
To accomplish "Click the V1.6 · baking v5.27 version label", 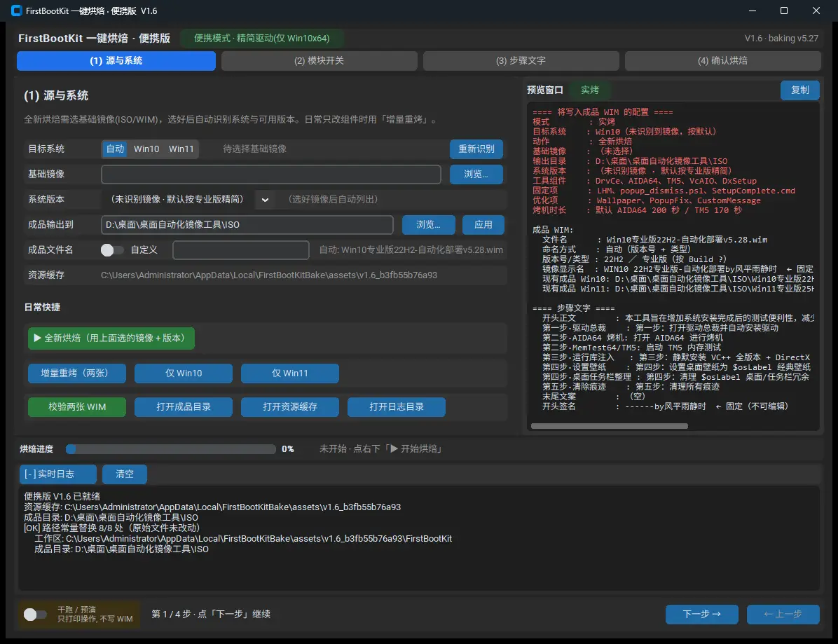I will 781,39.
